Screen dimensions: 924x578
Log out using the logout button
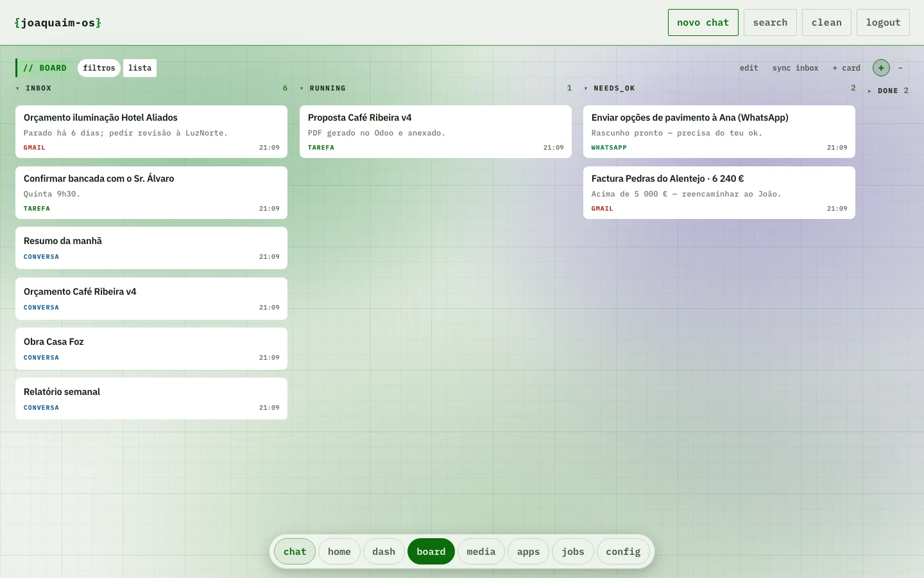coord(883,22)
